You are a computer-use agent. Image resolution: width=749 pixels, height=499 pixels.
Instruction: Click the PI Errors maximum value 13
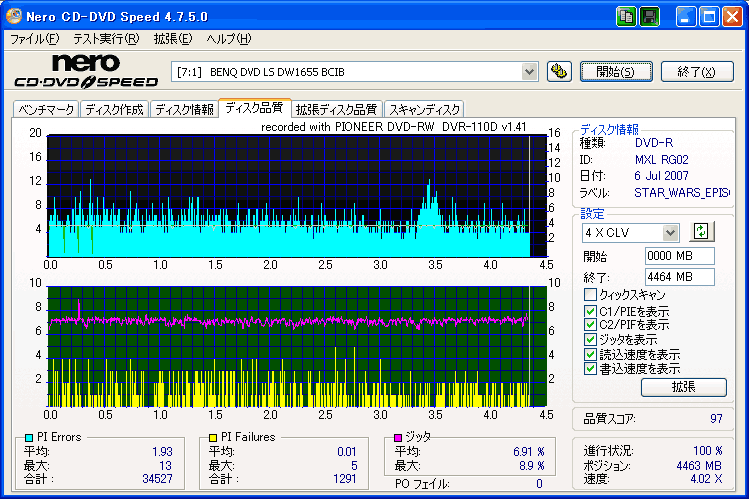(x=165, y=466)
